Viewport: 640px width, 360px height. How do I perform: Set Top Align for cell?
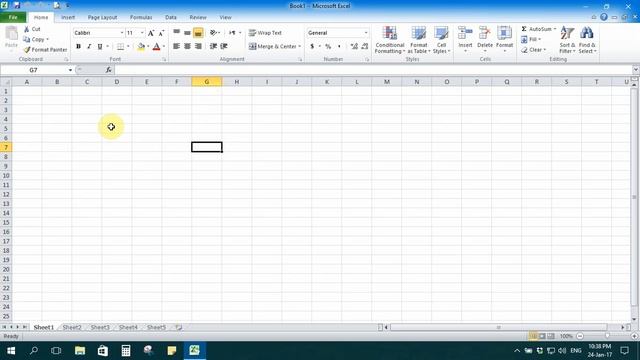pyautogui.click(x=176, y=33)
